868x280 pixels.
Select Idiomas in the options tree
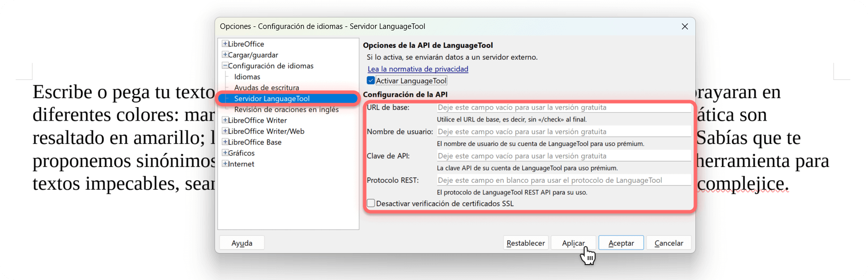247,77
